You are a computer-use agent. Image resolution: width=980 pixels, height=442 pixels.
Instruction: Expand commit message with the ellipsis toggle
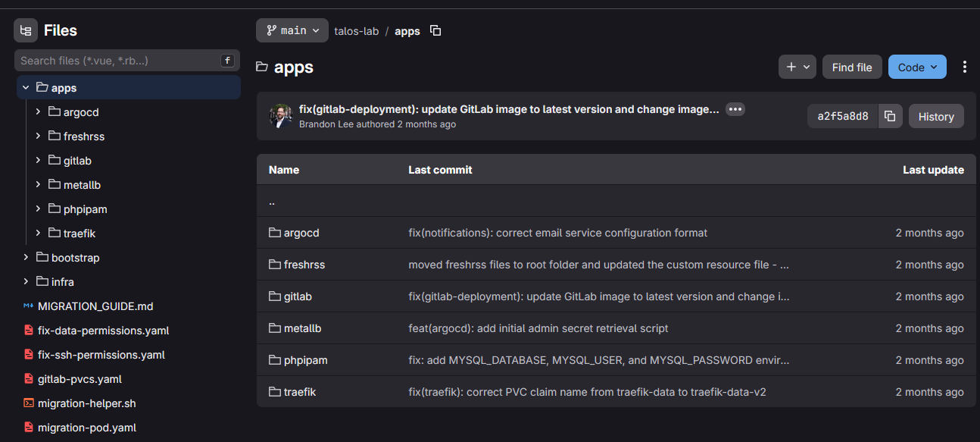[735, 109]
